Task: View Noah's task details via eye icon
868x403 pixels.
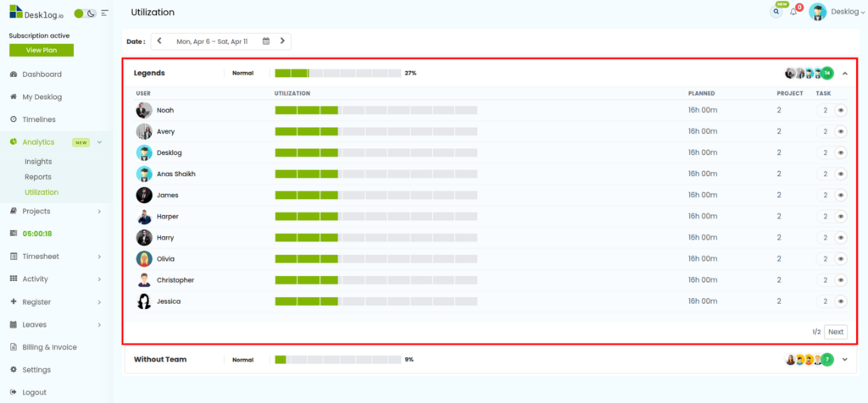Action: [840, 110]
